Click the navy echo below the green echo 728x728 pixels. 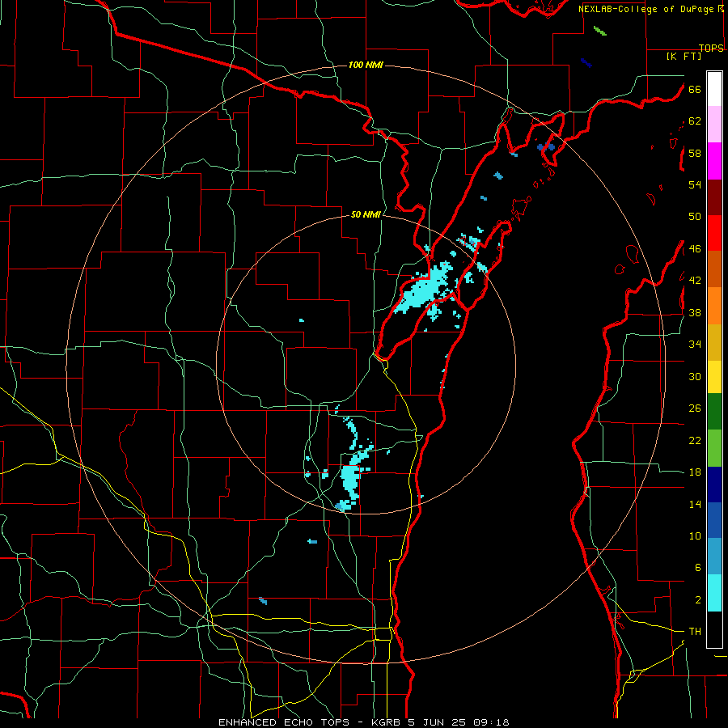coord(586,62)
